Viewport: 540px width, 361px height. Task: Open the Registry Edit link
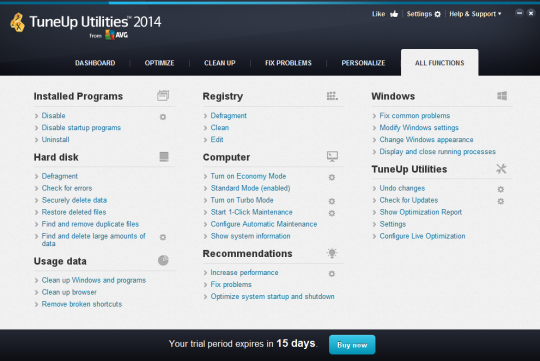(217, 140)
